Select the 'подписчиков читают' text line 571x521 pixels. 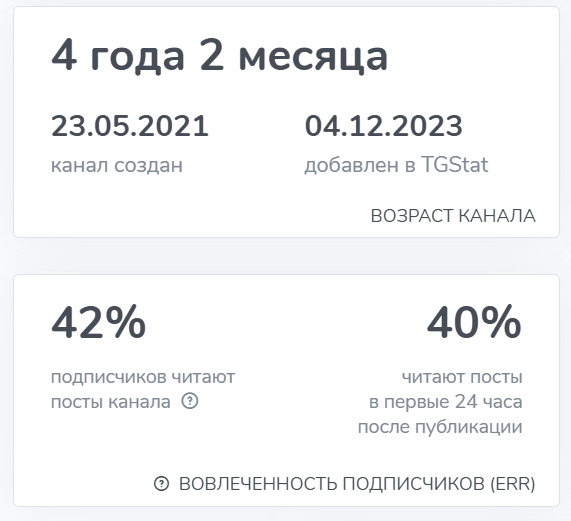143,377
